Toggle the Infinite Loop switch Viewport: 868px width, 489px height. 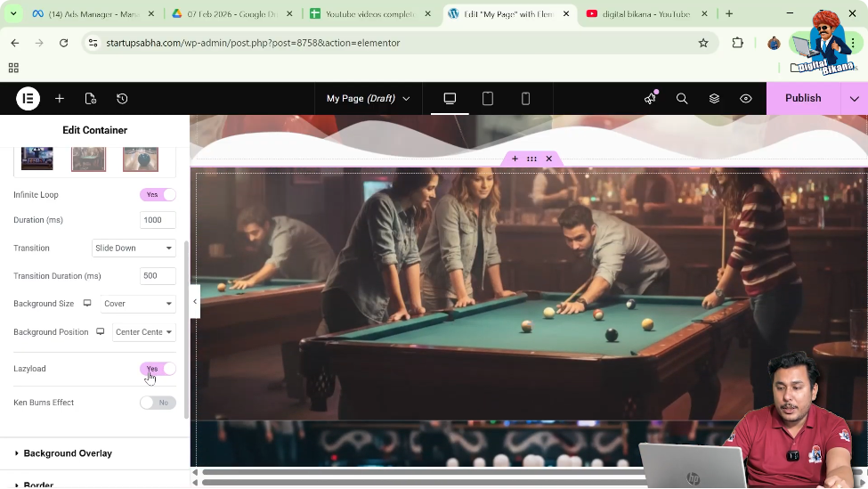(158, 194)
